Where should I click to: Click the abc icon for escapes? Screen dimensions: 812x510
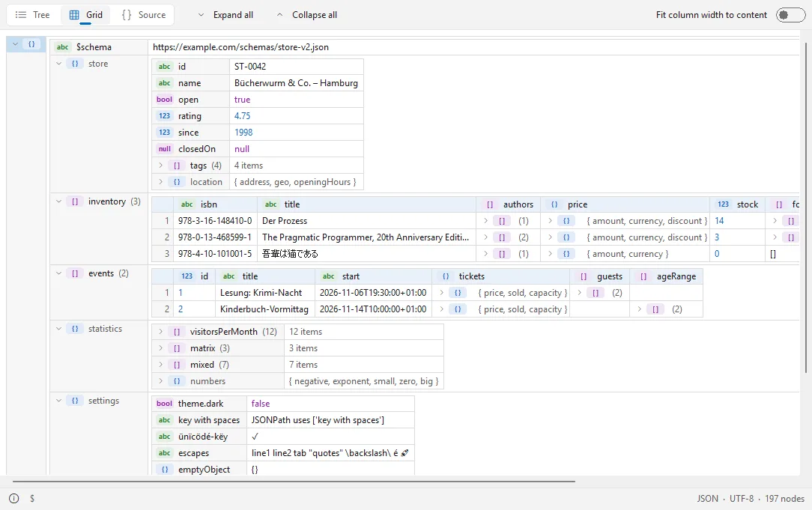[165, 454]
